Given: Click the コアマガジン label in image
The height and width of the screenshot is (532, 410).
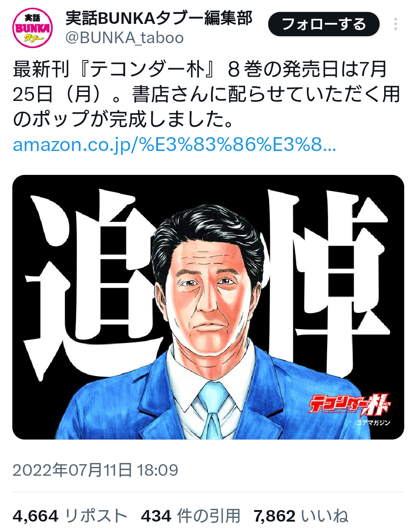Looking at the screenshot, I should [x=373, y=423].
